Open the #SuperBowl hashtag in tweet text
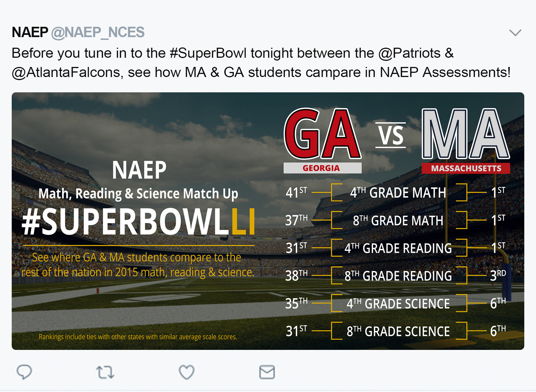 click(208, 53)
